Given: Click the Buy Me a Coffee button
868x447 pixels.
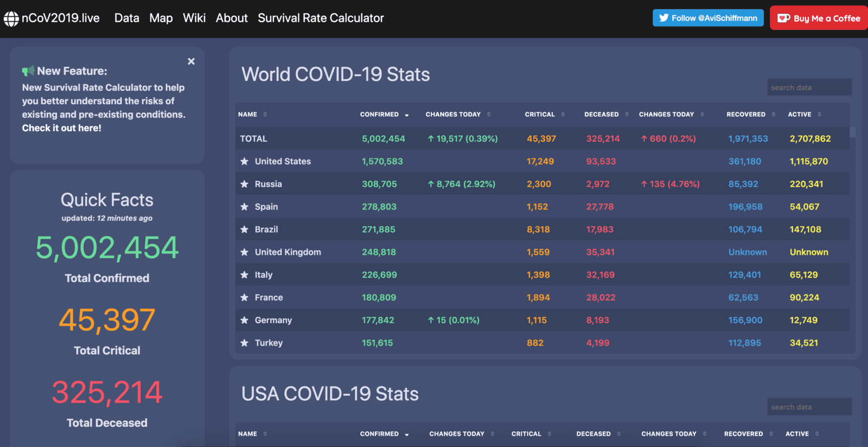Looking at the screenshot, I should [819, 18].
